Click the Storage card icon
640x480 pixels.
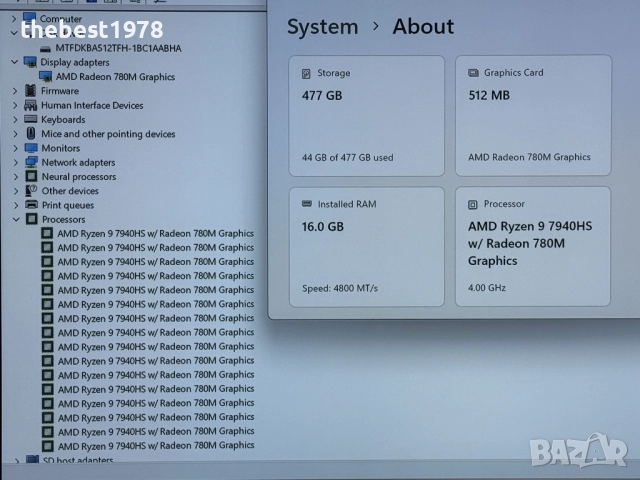[x=307, y=73]
